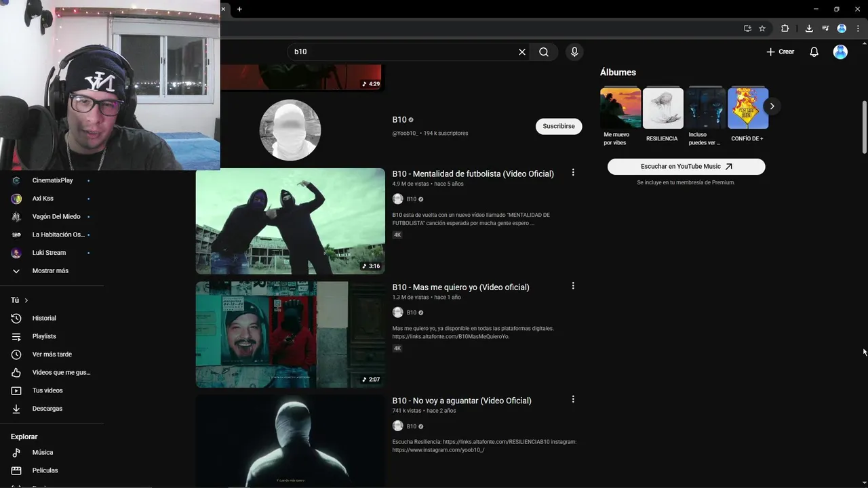Click the magnifier search button
Viewport: 868px width, 488px height.
544,52
